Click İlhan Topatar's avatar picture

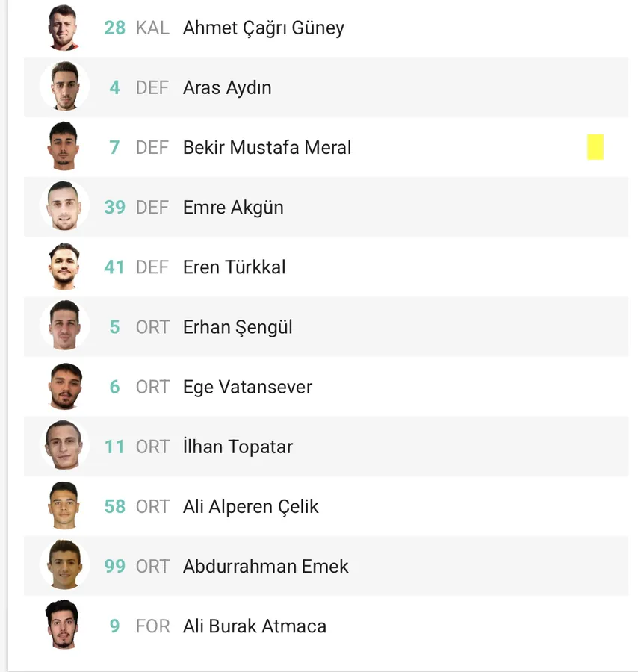[64, 446]
